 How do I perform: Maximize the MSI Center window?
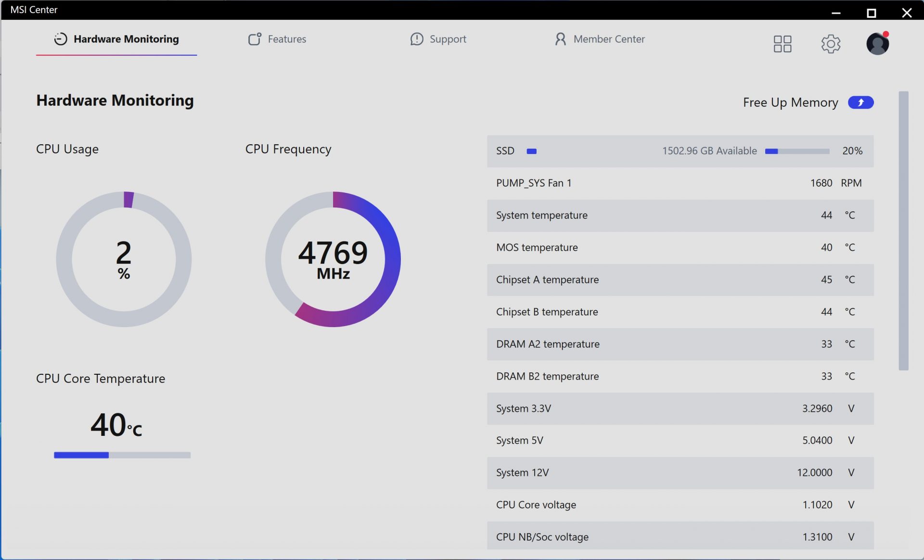click(x=871, y=13)
